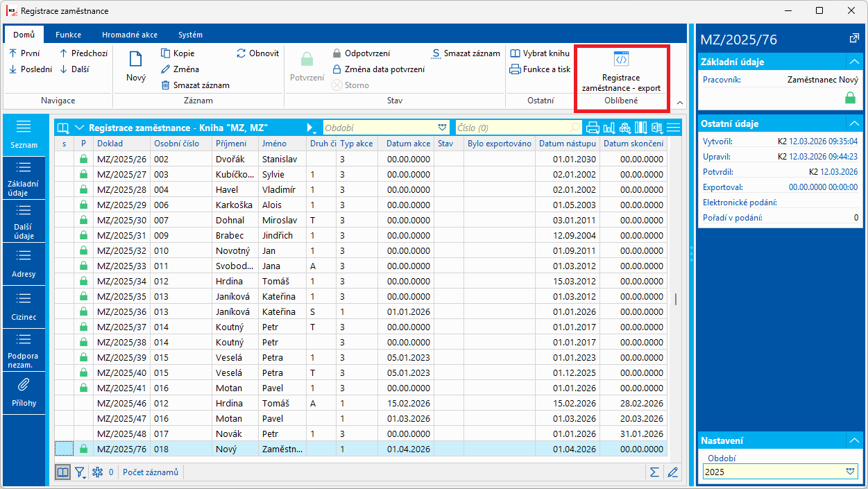Collapse Ostatní údaje panel section
Screen dimensions: 868x489
[853, 123]
